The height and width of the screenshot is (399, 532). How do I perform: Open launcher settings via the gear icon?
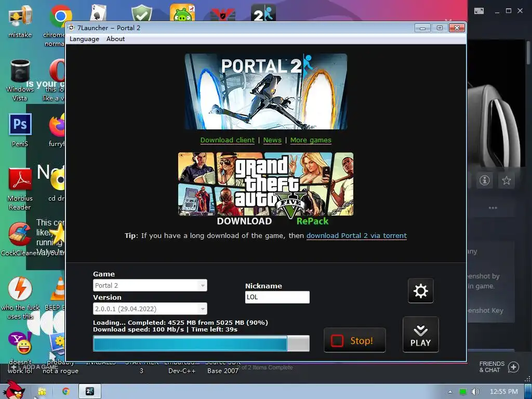click(x=421, y=291)
